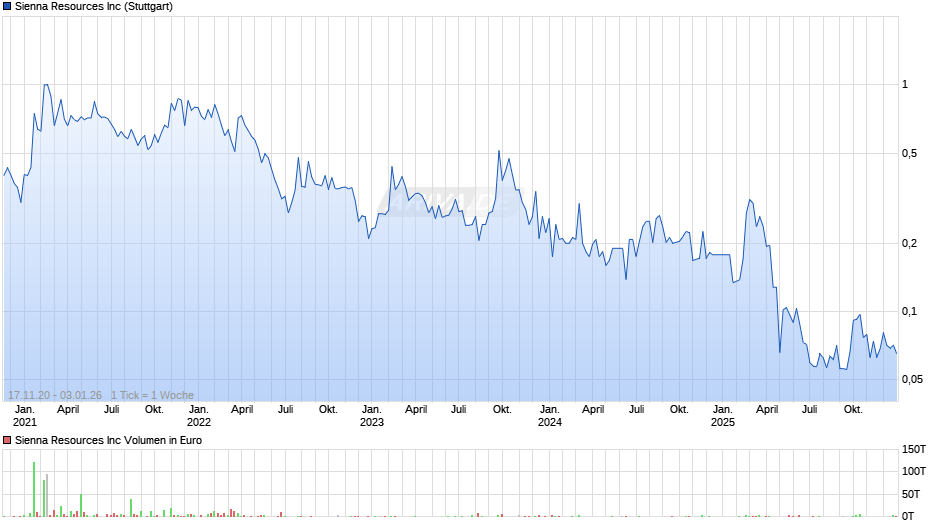The width and height of the screenshot is (940, 526).
Task: Click volume axis value '100T'
Action: [914, 471]
